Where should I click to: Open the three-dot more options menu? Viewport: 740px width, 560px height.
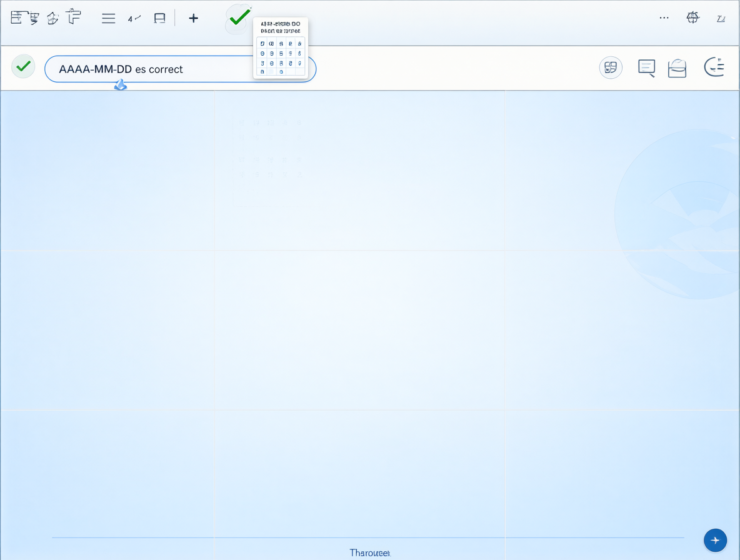pos(664,18)
